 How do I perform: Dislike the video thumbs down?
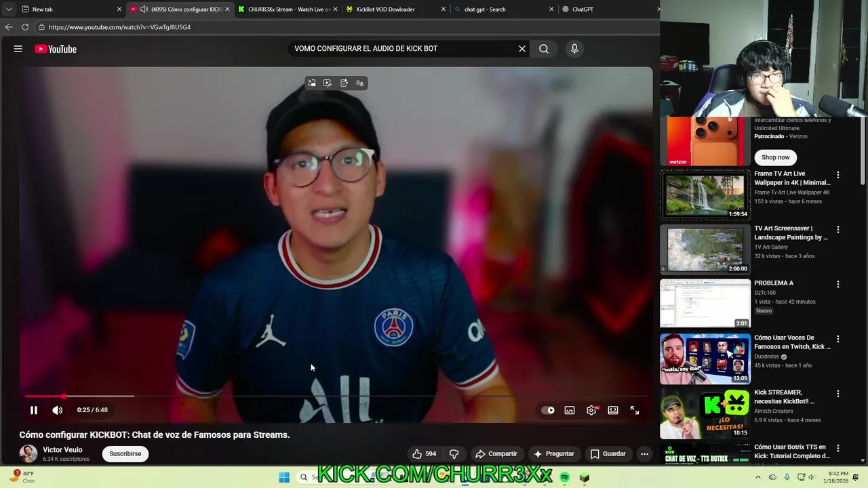(x=454, y=453)
